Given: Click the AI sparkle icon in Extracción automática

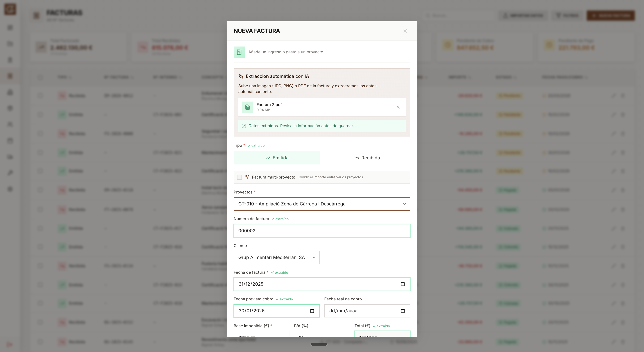Looking at the screenshot, I should [241, 76].
